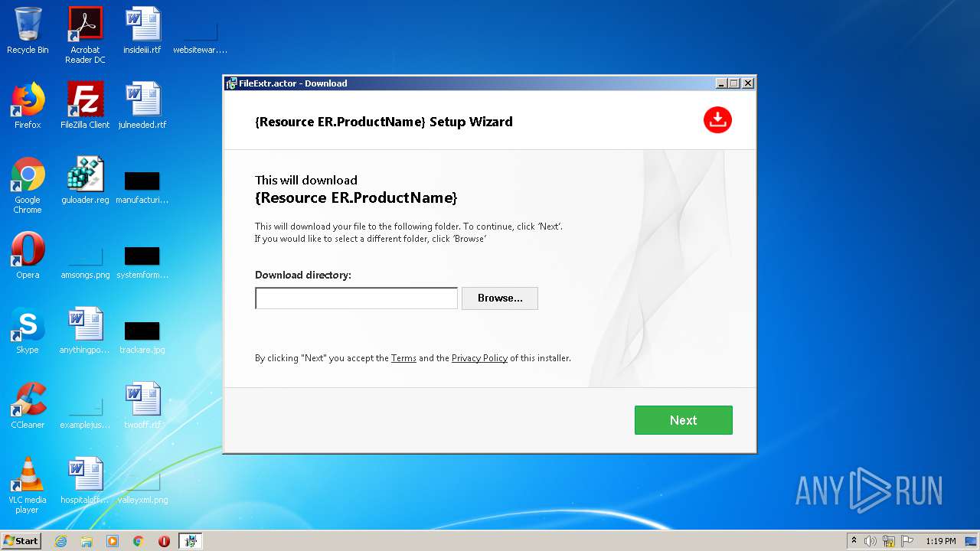Open the volume speaker tray icon
Screen dimensions: 980x551
(x=871, y=541)
